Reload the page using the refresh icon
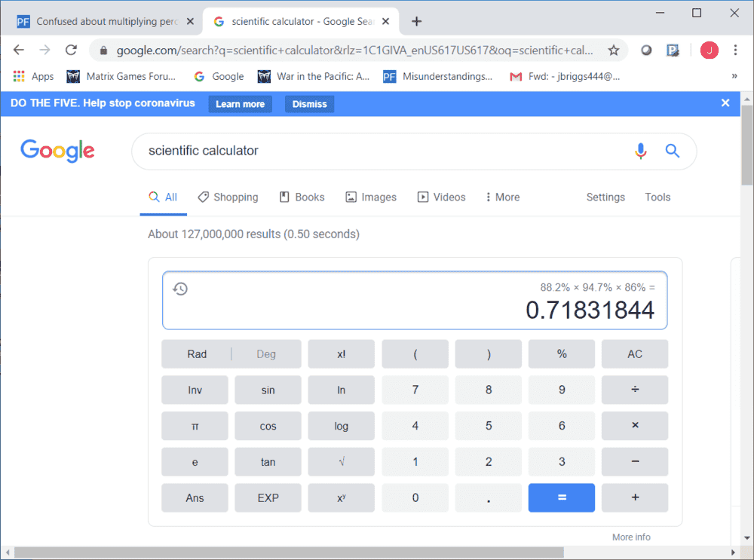 click(x=71, y=50)
